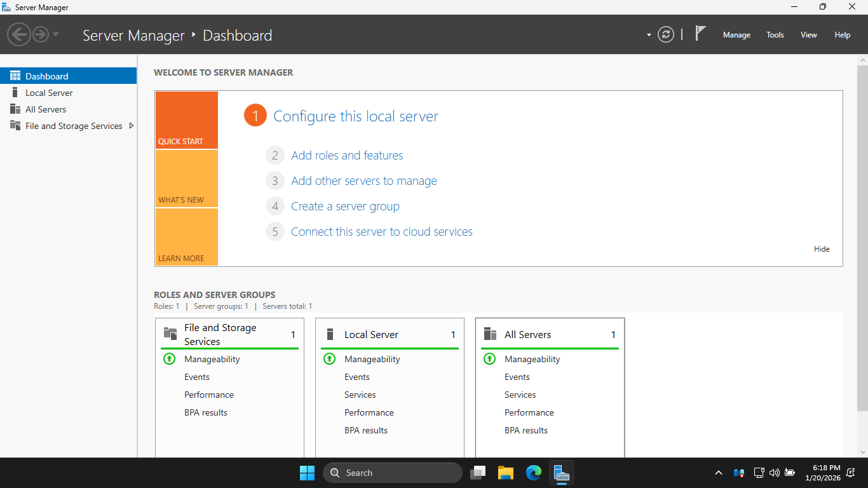
Task: Click the forward navigation arrow
Action: [x=41, y=34]
